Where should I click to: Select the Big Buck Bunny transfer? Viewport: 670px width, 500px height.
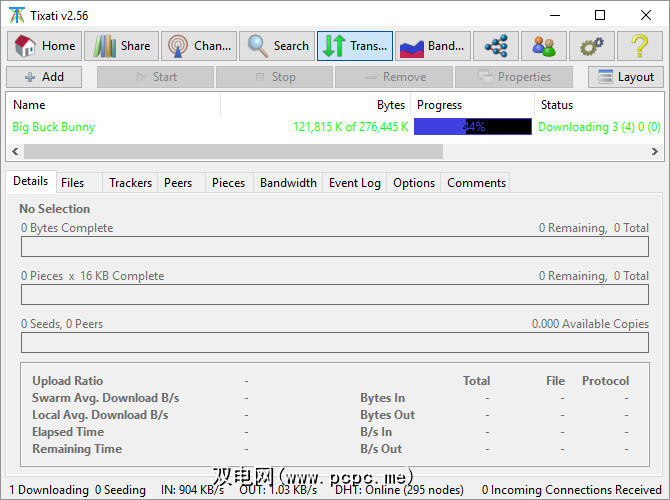[x=54, y=127]
